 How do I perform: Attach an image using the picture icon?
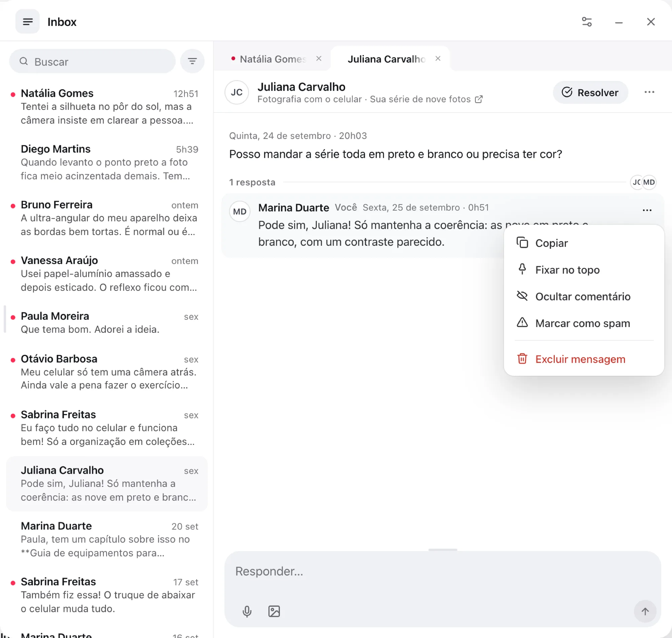pos(274,611)
